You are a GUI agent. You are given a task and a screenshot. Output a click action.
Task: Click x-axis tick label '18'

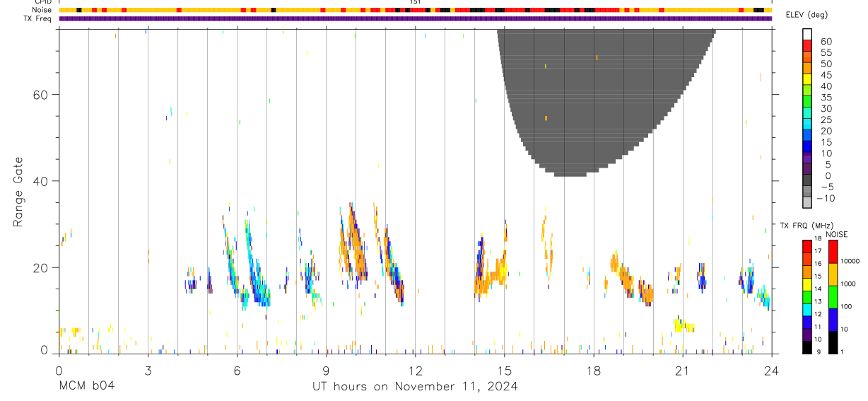point(594,370)
